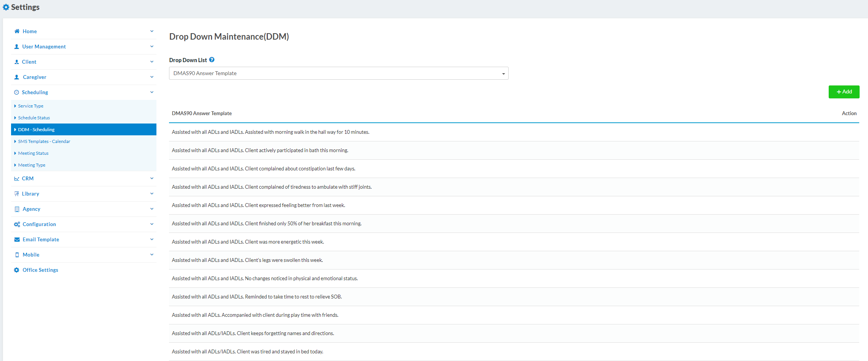Viewport: 868px width, 361px height.
Task: Click the help icon beside Drop Down List
Action: (212, 60)
